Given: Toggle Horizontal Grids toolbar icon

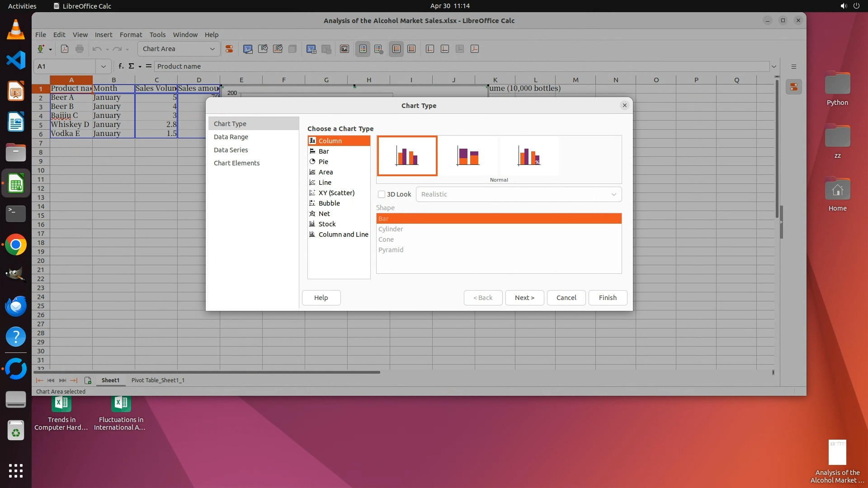Looking at the screenshot, I should coord(396,49).
